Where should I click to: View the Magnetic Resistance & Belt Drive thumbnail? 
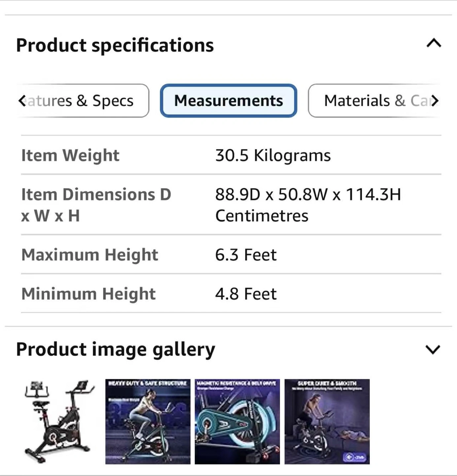pyautogui.click(x=237, y=421)
